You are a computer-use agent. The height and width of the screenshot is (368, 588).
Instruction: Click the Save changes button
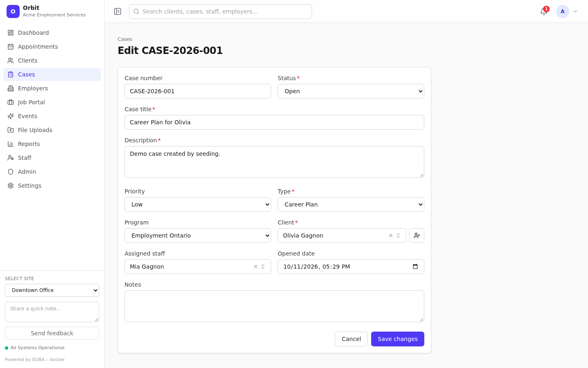pos(398,339)
